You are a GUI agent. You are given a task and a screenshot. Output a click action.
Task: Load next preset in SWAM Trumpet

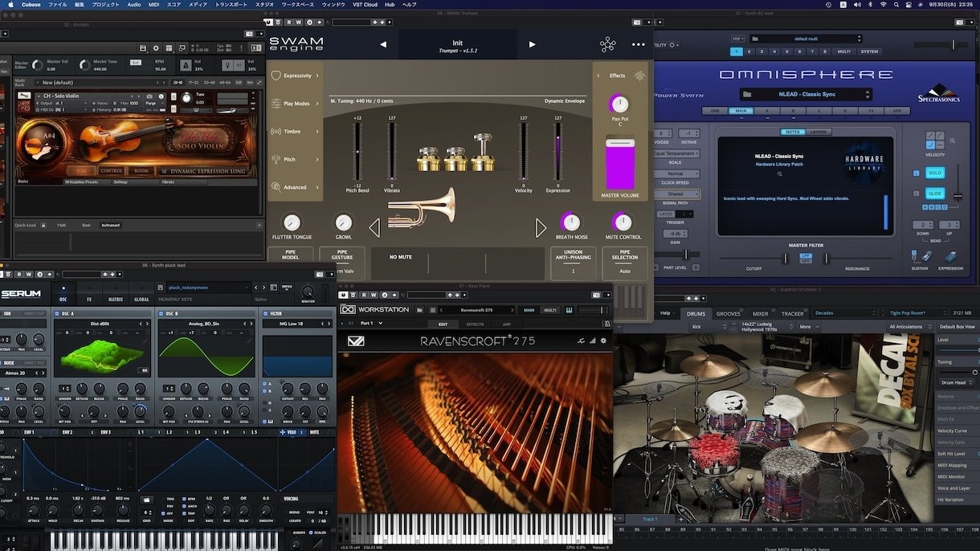tap(532, 44)
